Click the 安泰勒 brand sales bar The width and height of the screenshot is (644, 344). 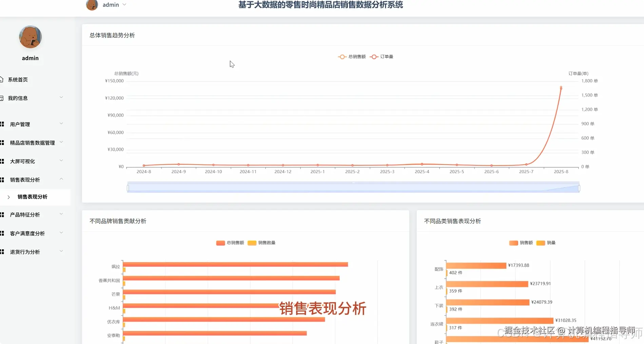(x=215, y=333)
